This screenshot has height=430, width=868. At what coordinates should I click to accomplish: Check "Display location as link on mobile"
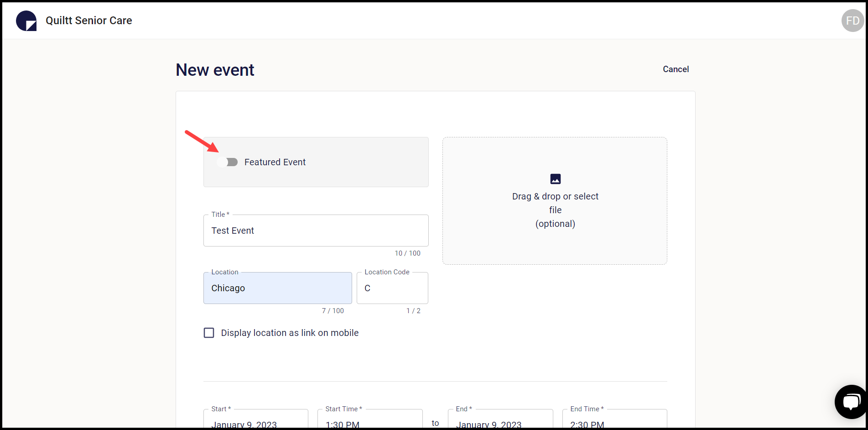pos(209,333)
